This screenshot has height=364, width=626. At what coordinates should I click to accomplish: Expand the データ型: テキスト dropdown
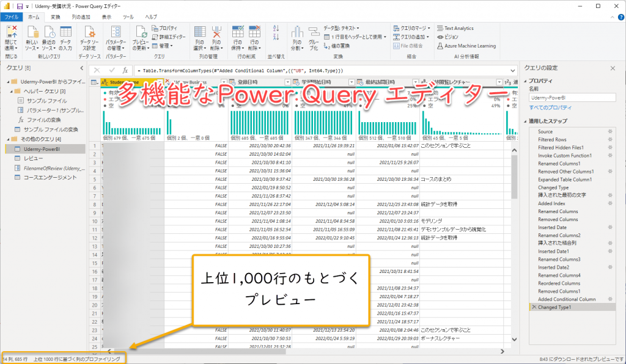point(341,28)
